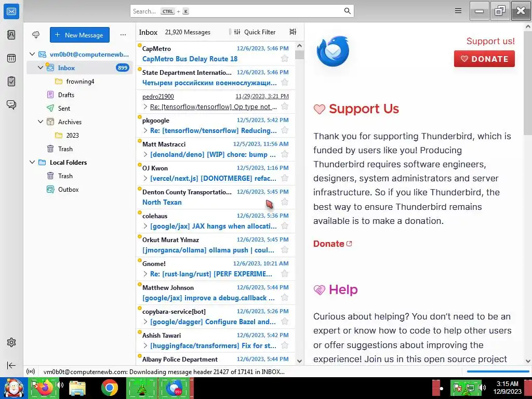Open the application hamburger menu
Viewport: 532px width, 399px height.
(458, 11)
